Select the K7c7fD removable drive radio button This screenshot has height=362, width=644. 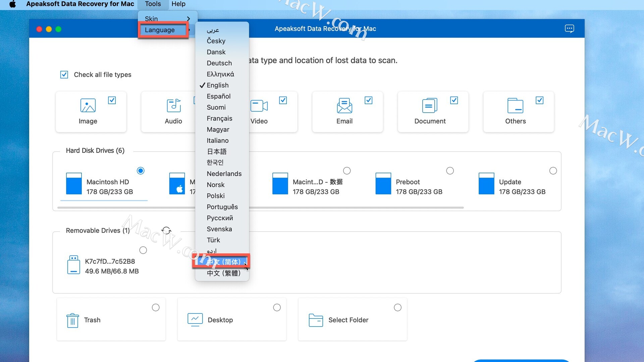tap(143, 250)
